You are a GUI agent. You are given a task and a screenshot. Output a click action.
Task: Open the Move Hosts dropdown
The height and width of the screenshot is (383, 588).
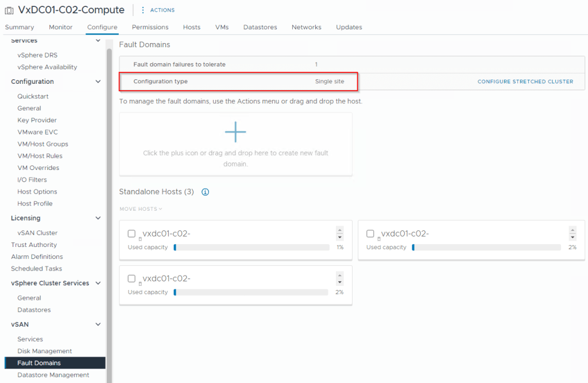point(141,209)
